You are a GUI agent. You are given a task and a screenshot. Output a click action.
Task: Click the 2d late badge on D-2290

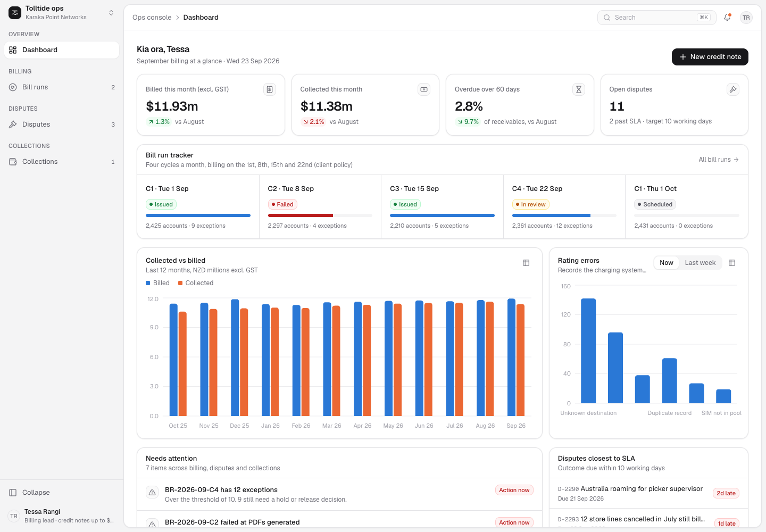click(726, 493)
